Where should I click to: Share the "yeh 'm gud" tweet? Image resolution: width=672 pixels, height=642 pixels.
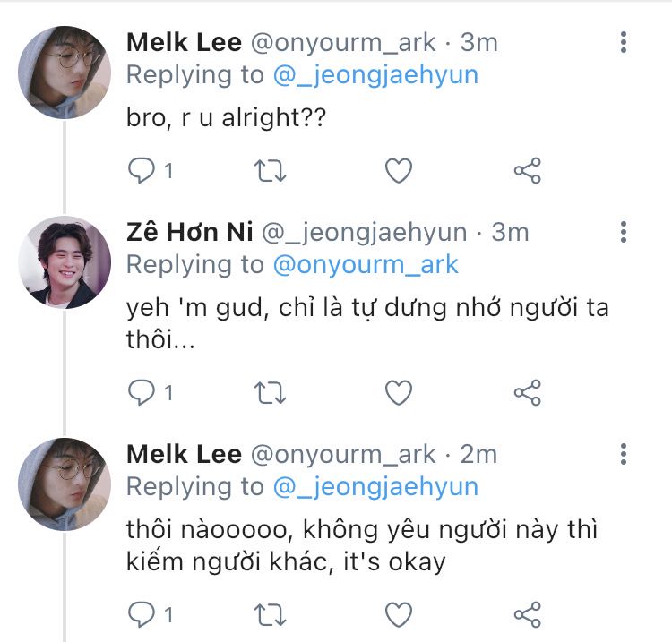click(528, 391)
